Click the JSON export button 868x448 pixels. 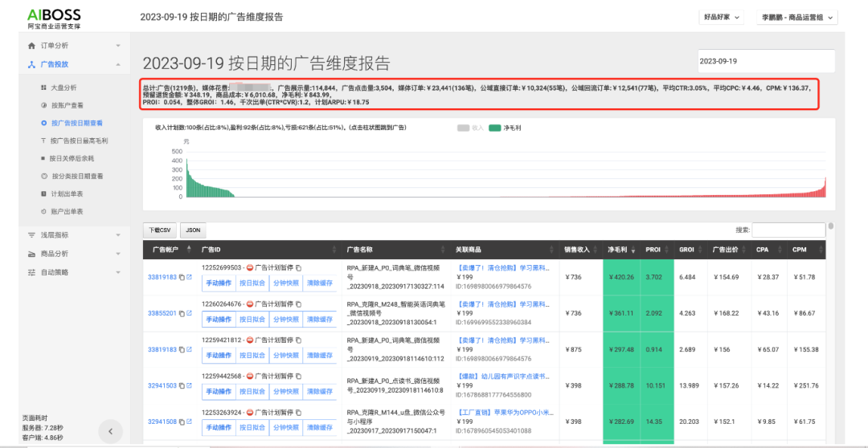pyautogui.click(x=193, y=230)
